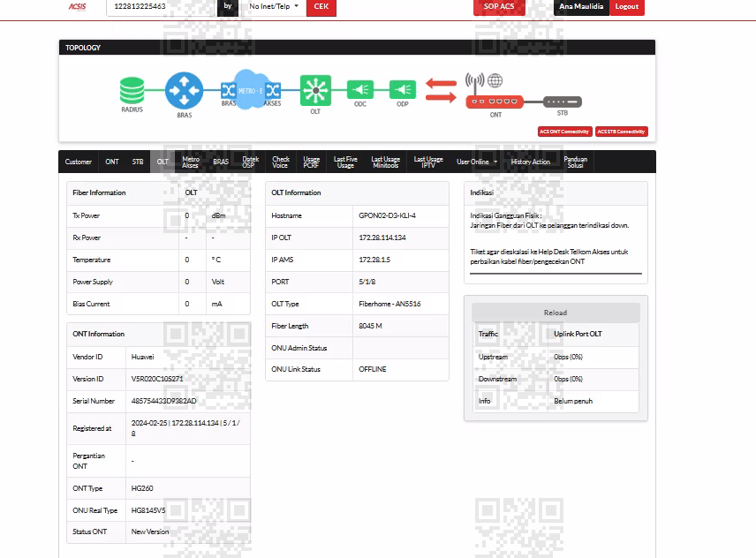The height and width of the screenshot is (558, 756).
Task: Open the No Inet/Telp search type dropdown
Action: pos(274,7)
